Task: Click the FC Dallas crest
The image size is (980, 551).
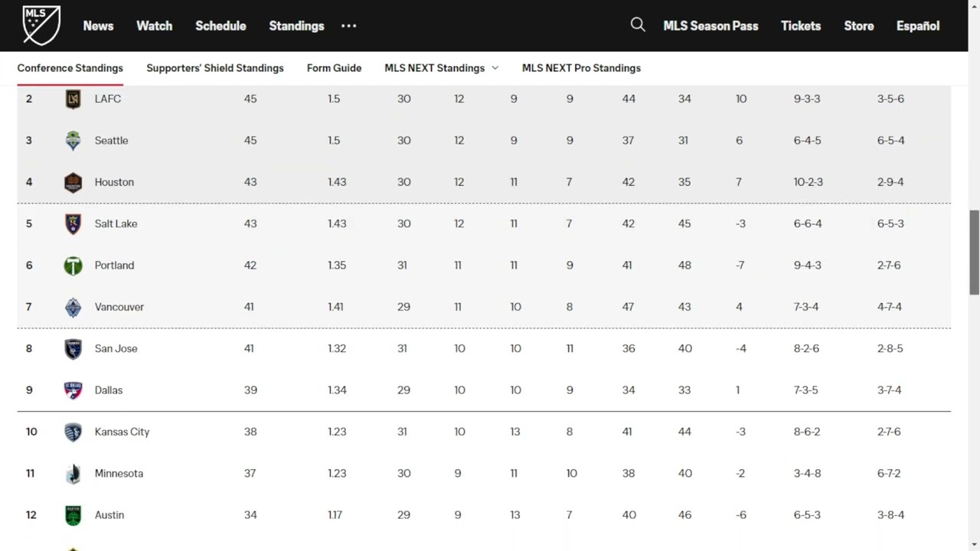Action: point(73,390)
